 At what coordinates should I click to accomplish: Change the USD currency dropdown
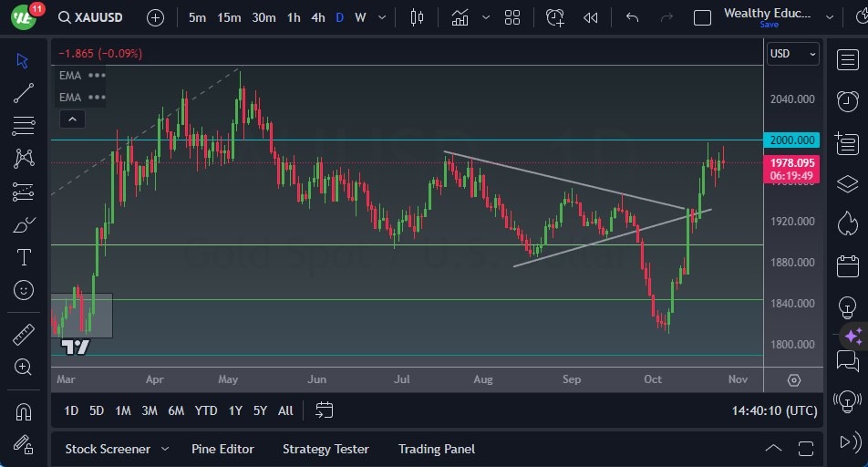click(x=793, y=54)
